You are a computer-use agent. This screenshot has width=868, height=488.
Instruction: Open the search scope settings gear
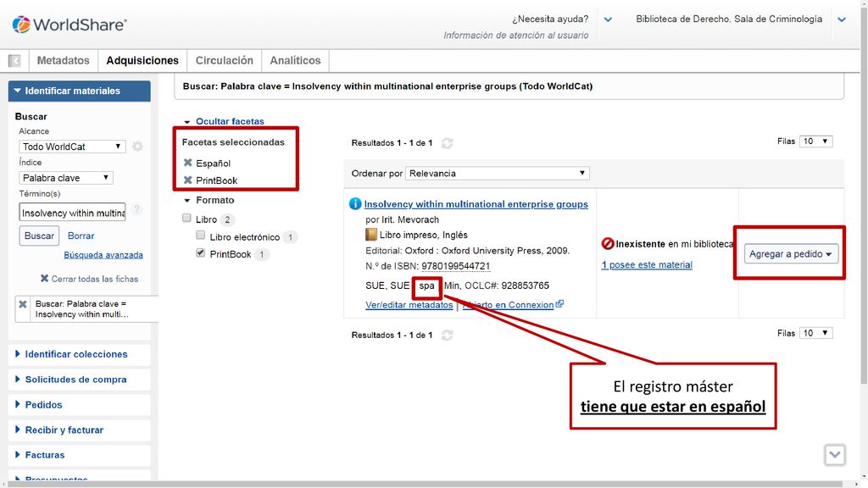(x=137, y=147)
